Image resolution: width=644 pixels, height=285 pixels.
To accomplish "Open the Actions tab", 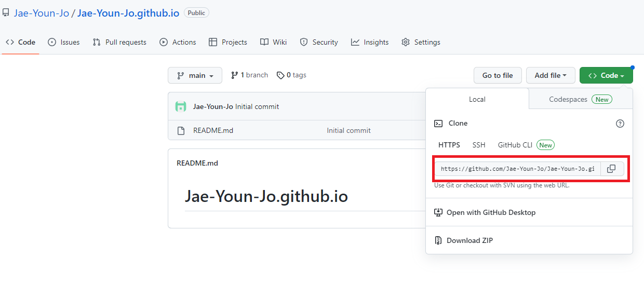I will coord(178,42).
